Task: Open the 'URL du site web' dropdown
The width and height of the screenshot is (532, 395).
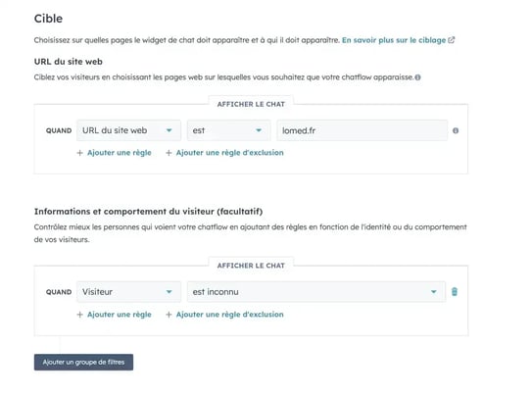Action: (128, 130)
